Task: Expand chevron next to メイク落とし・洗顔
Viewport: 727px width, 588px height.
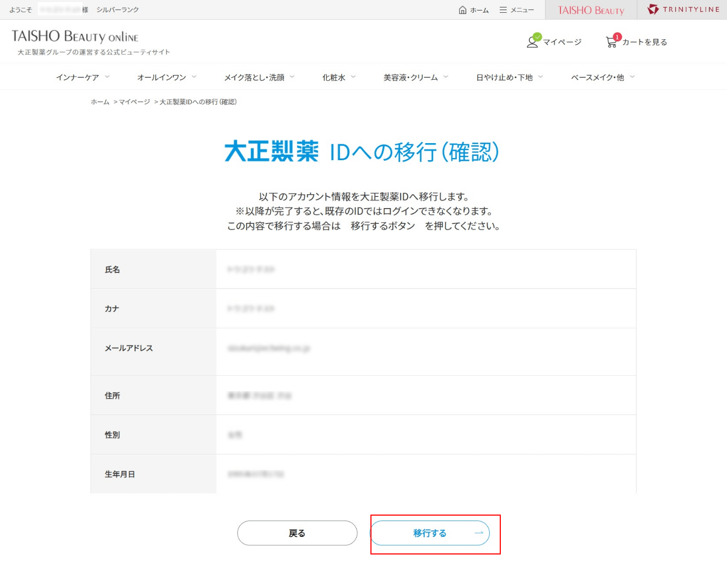Action: [x=292, y=77]
